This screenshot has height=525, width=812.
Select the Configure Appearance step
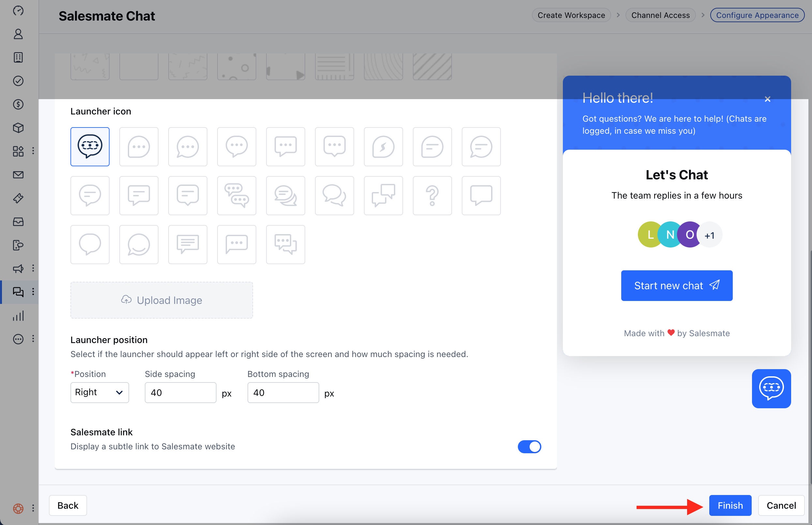[757, 15]
